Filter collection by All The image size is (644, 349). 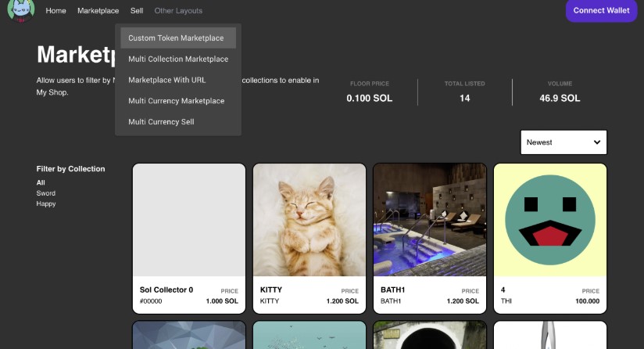(x=41, y=182)
